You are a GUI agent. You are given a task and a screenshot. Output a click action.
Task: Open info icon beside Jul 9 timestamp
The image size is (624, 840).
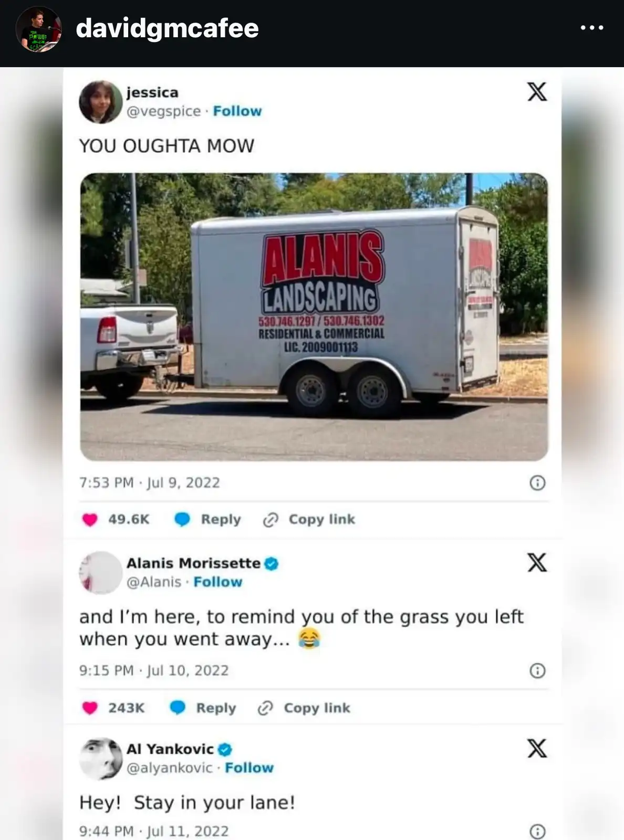pyautogui.click(x=537, y=482)
